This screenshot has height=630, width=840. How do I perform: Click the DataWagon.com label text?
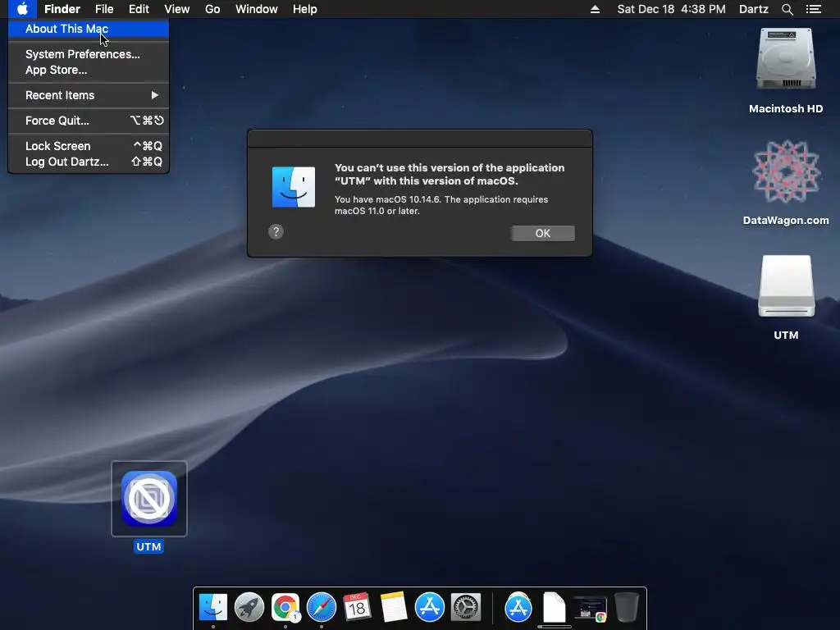click(786, 220)
